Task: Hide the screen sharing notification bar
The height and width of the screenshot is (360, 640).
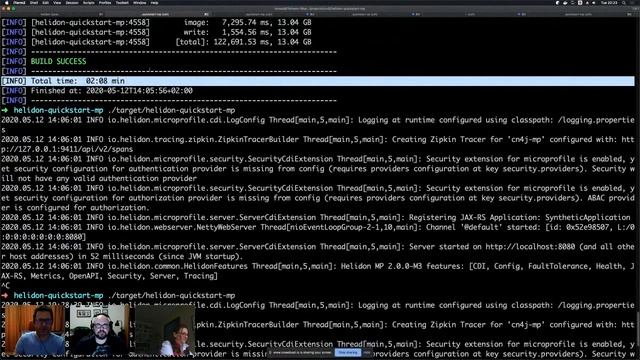Action: (367, 352)
